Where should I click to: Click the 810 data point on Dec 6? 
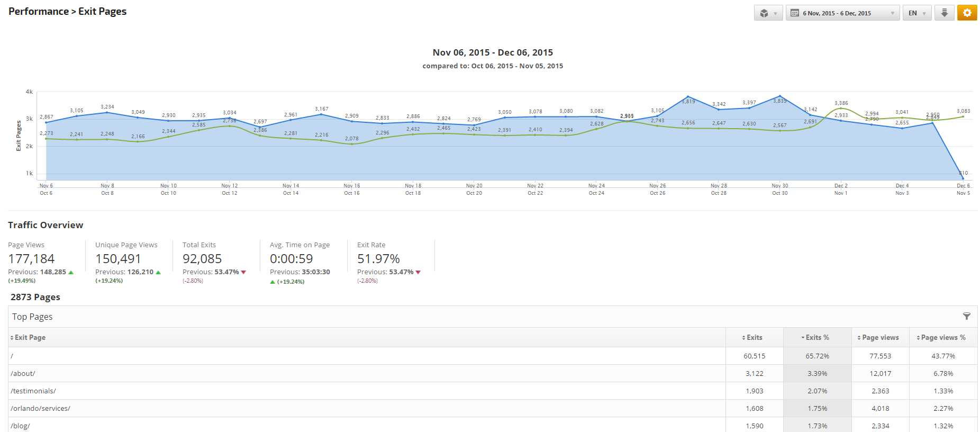point(963,178)
